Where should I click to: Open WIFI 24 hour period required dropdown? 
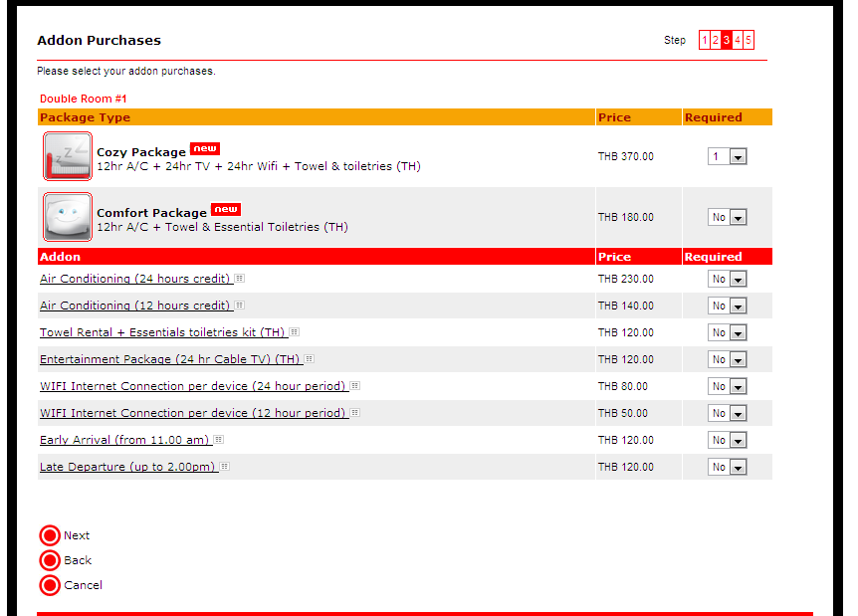coord(728,386)
